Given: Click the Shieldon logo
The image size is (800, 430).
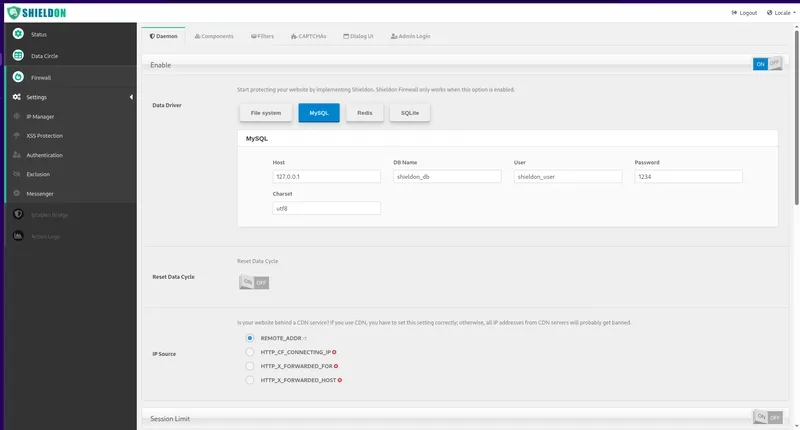Looking at the screenshot, I should (36, 13).
